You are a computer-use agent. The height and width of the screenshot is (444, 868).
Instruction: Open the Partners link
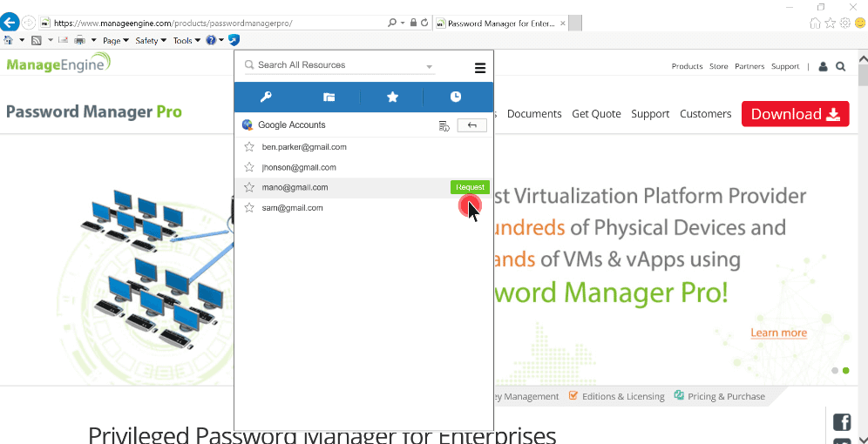point(749,66)
